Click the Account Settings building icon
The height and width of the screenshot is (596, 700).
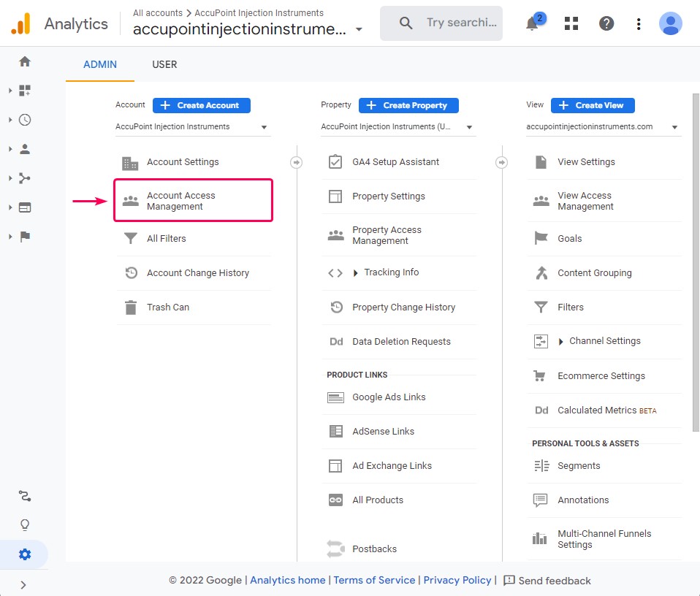pos(130,164)
